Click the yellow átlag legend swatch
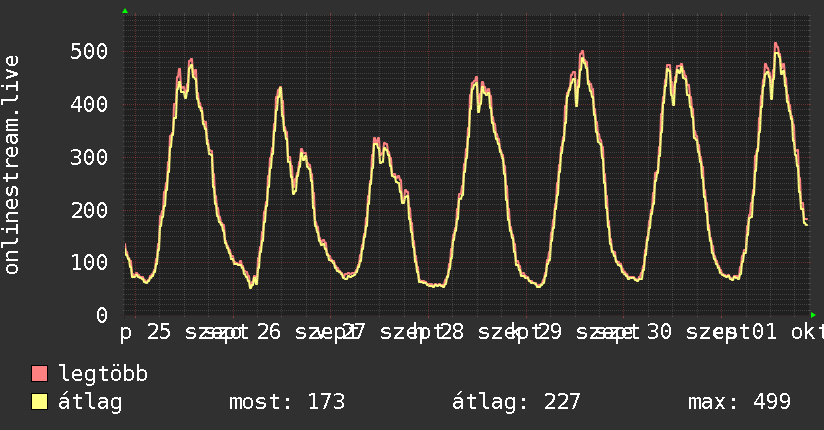Screen dimensions: 824x430 [39, 401]
